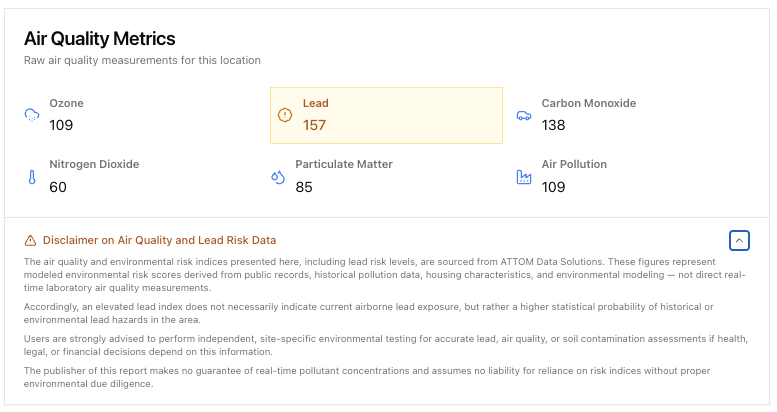Viewport: 777px width, 412px height.
Task: Click the Lead alert circle icon
Action: tap(285, 115)
